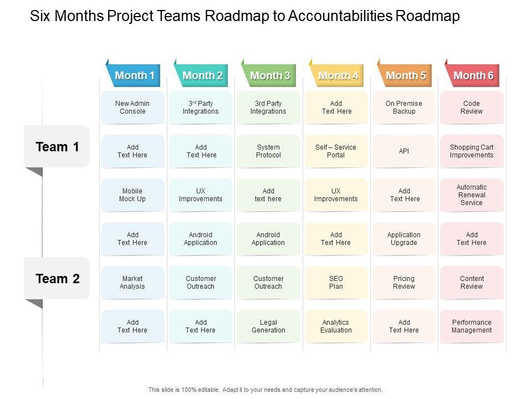Image resolution: width=532 pixels, height=399 pixels.
Task: Select the Month 5 orange header
Action: pos(406,76)
